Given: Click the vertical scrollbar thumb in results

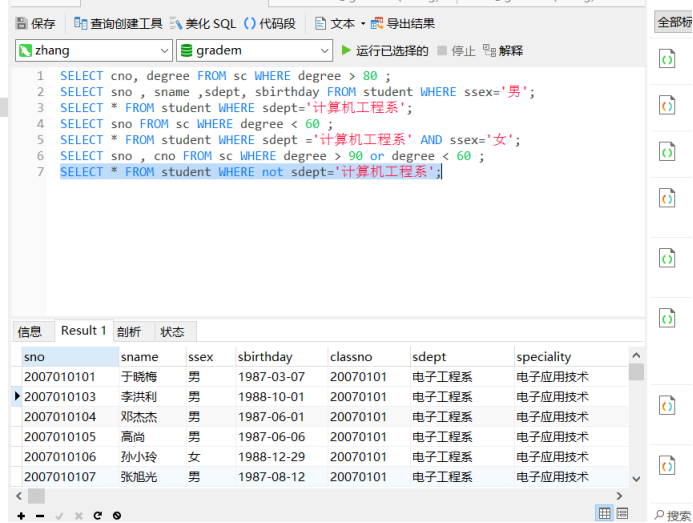Looking at the screenshot, I should coord(636,372).
